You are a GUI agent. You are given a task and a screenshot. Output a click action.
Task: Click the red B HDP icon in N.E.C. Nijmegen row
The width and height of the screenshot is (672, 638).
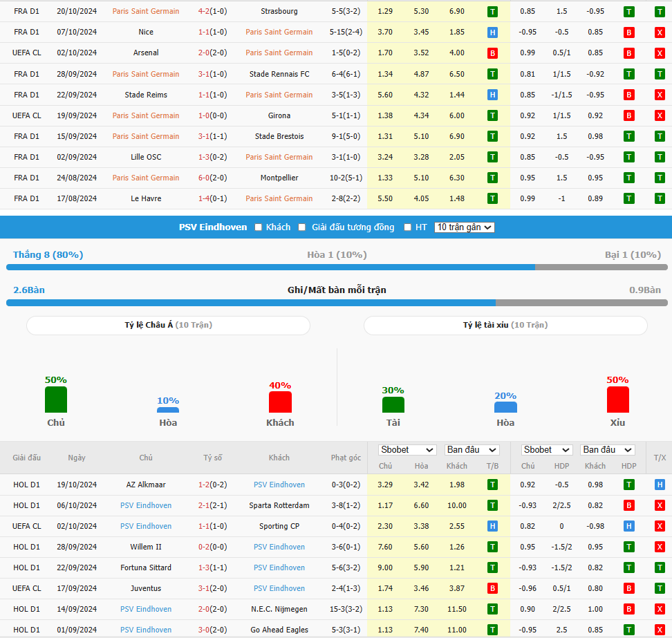tap(628, 609)
